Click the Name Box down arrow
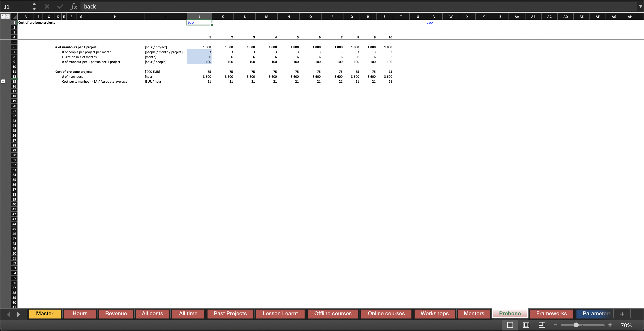This screenshot has width=644, height=331. (34, 9)
